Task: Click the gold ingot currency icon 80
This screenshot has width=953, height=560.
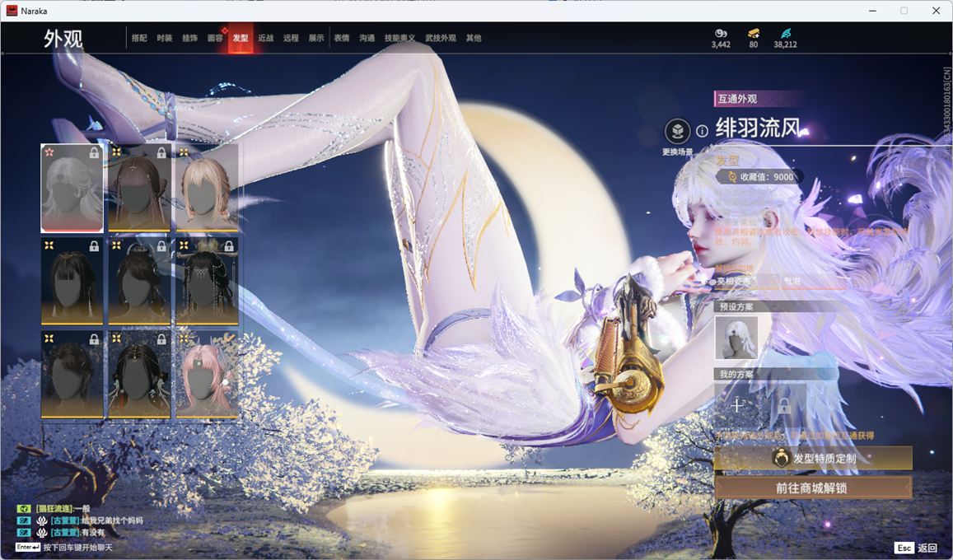Action: (x=754, y=33)
